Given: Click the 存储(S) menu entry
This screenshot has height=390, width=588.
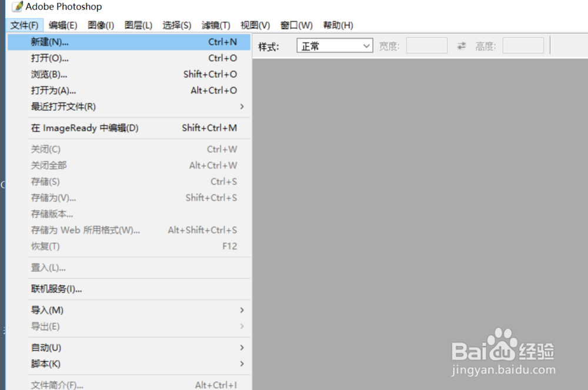Looking at the screenshot, I should click(129, 181).
